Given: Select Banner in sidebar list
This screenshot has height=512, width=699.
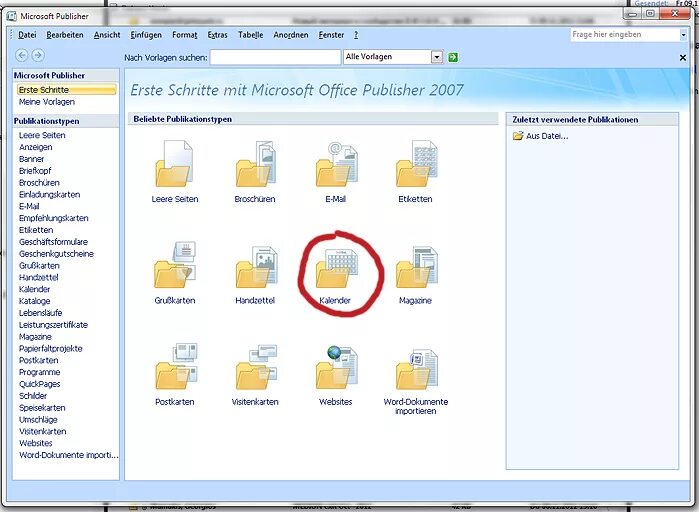Looking at the screenshot, I should (31, 159).
